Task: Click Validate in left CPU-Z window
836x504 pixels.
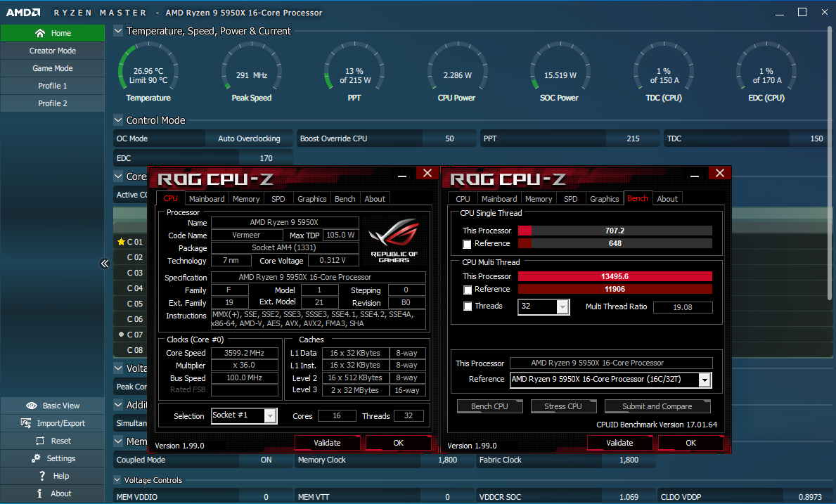Action: (327, 443)
